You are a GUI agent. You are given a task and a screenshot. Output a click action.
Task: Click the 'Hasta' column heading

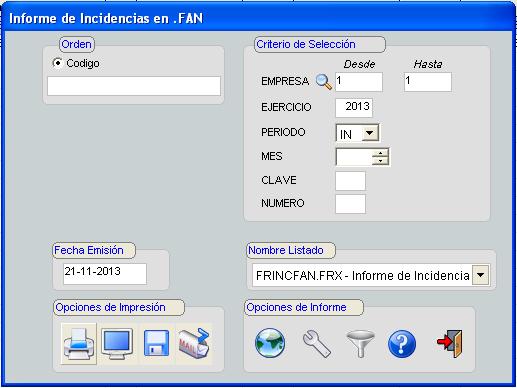[428, 64]
